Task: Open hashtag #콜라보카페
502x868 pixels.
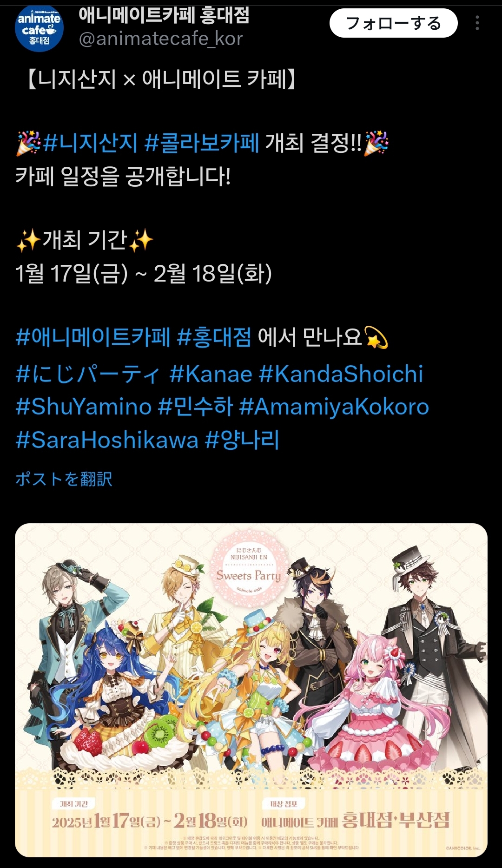Action: pyautogui.click(x=202, y=143)
